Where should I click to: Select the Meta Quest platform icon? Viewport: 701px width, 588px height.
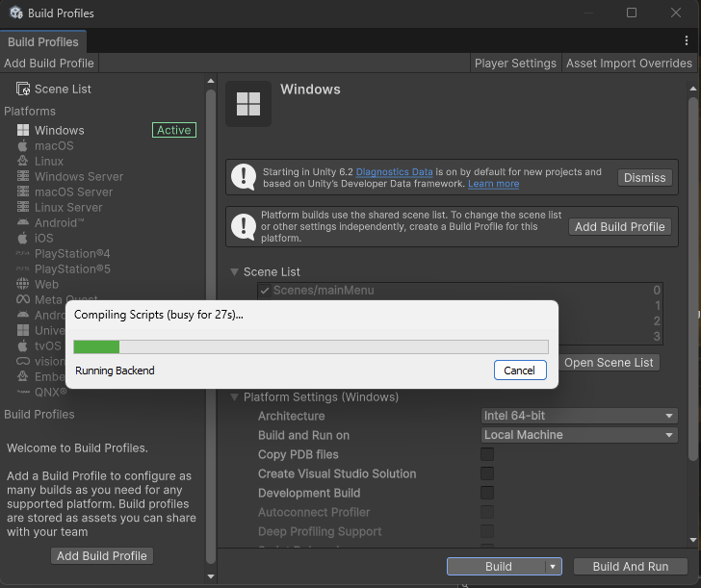click(x=23, y=299)
